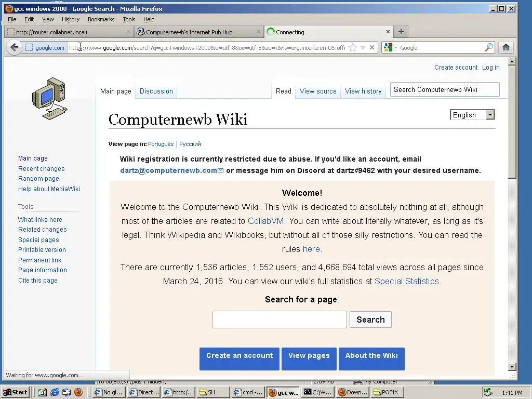Click the Random page sidebar link
The height and width of the screenshot is (399, 532).
[x=38, y=179]
